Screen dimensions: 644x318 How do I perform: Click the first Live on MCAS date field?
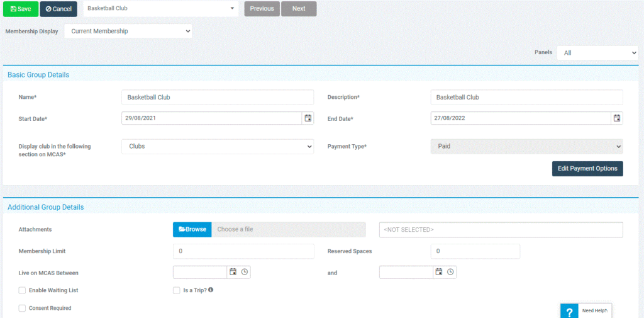[200, 272]
